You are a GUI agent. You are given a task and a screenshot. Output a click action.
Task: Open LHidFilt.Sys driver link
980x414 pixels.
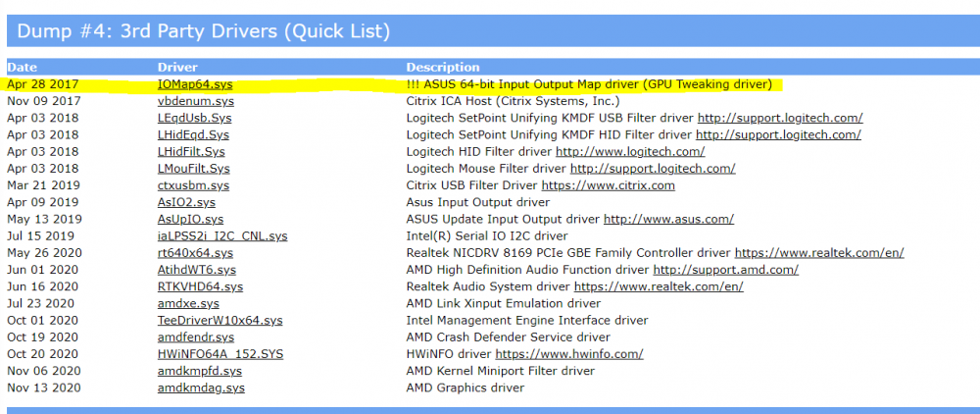191,151
